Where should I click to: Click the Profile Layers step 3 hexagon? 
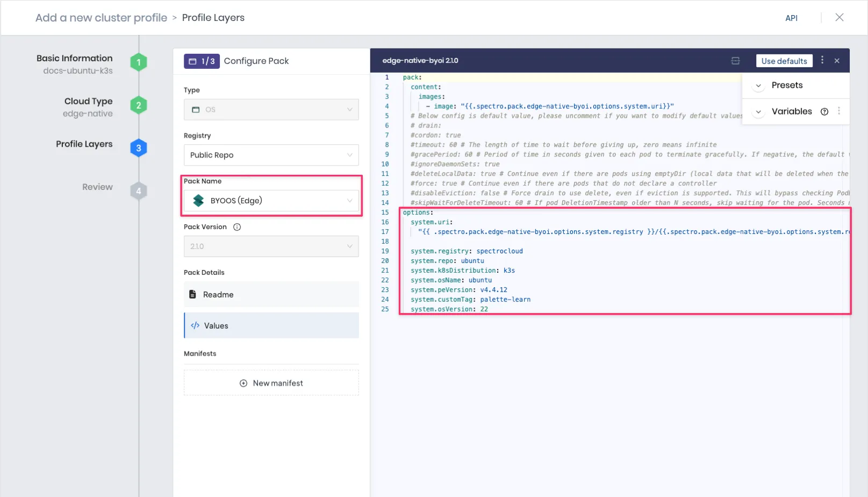point(138,148)
